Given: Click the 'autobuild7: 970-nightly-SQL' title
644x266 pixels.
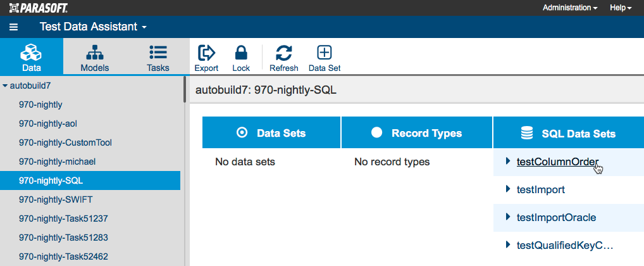Looking at the screenshot, I should 266,90.
